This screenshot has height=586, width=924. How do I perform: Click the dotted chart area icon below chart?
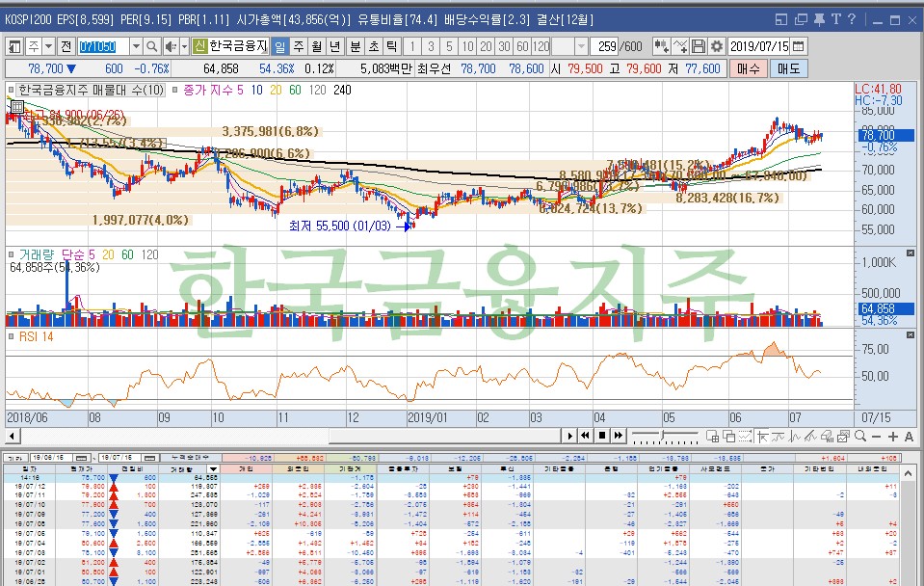[x=746, y=437]
